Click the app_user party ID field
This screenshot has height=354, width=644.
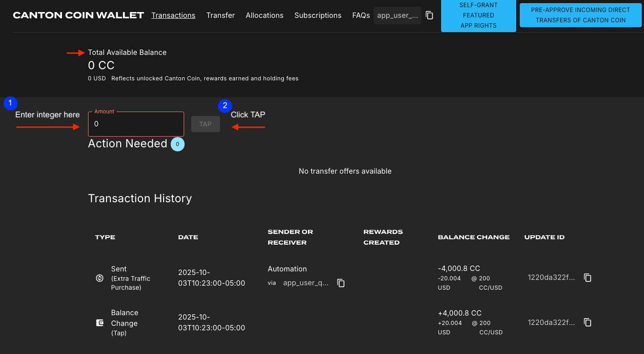pos(397,16)
